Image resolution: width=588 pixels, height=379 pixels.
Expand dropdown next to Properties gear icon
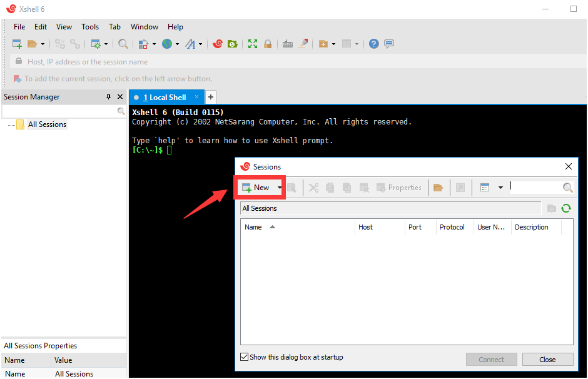(x=106, y=44)
